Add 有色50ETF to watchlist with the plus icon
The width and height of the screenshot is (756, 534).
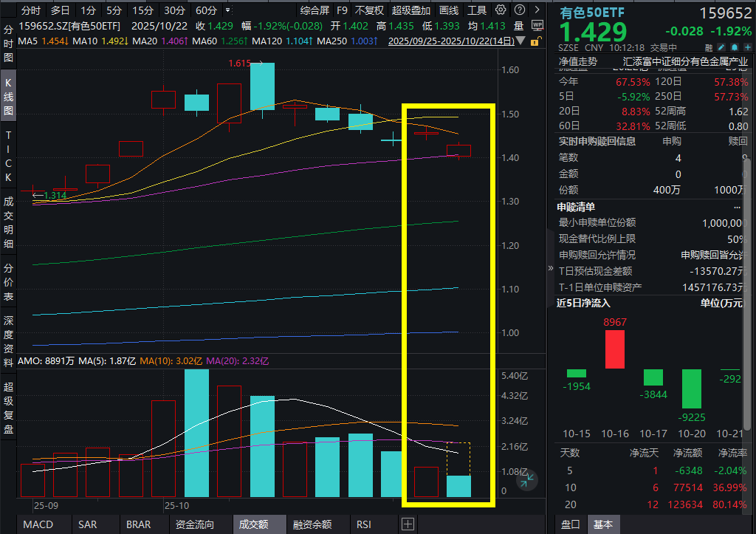click(748, 47)
